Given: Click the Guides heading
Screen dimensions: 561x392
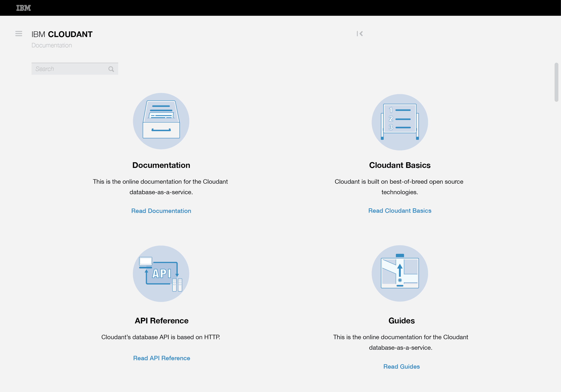Looking at the screenshot, I should [x=401, y=321].
